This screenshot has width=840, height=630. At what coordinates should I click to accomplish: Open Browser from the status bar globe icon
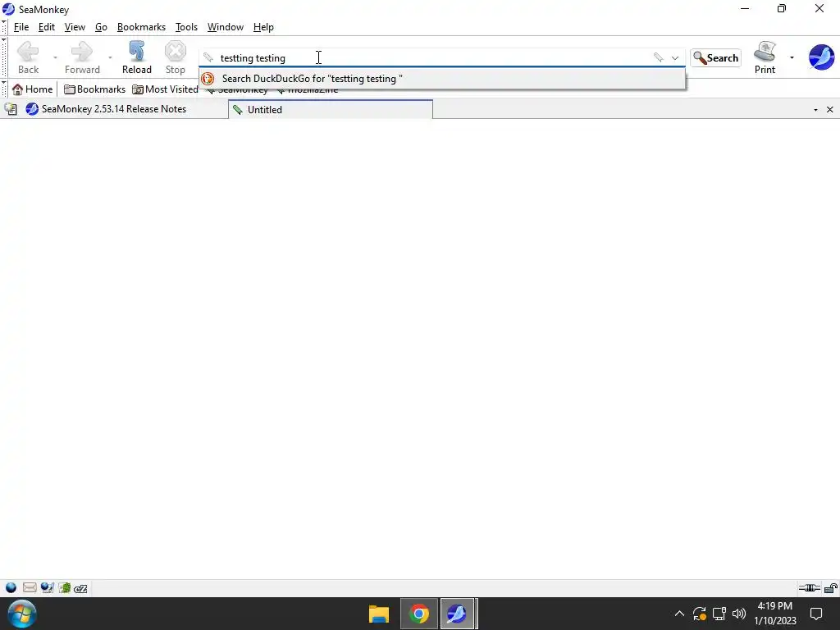pos(11,588)
